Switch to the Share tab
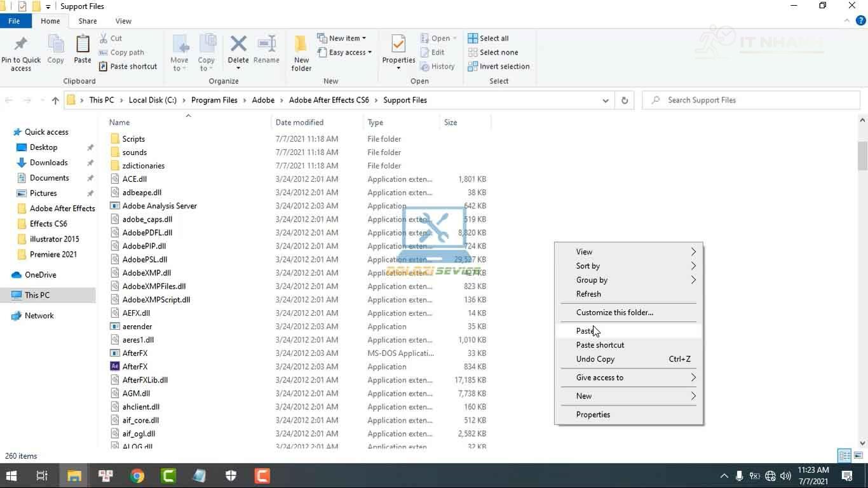The height and width of the screenshot is (488, 868). point(88,21)
